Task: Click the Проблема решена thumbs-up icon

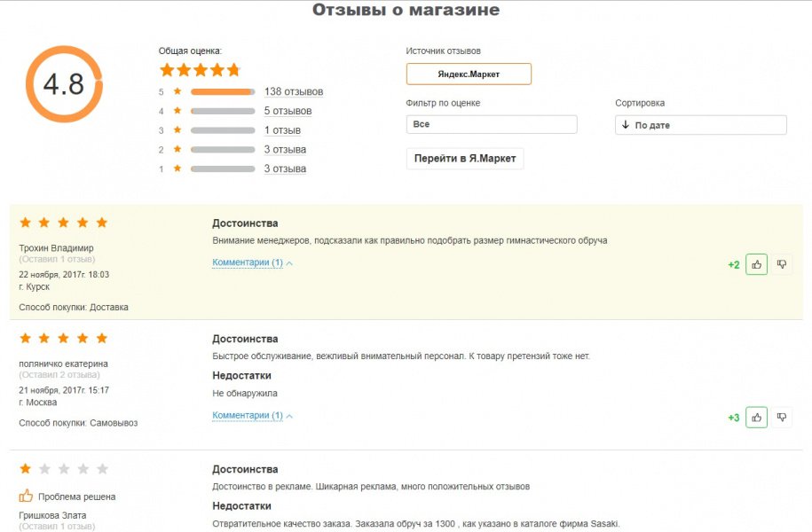Action: point(26,496)
